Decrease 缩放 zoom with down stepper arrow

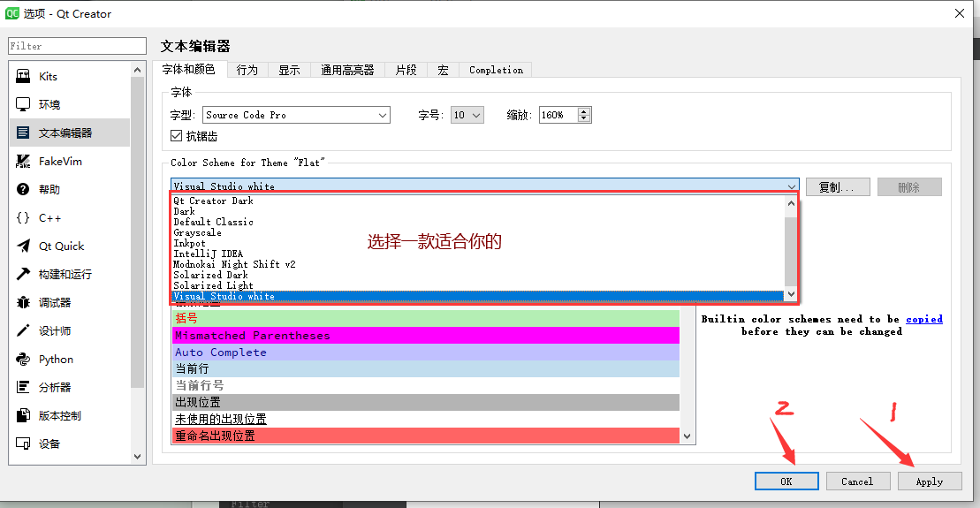[x=584, y=118]
